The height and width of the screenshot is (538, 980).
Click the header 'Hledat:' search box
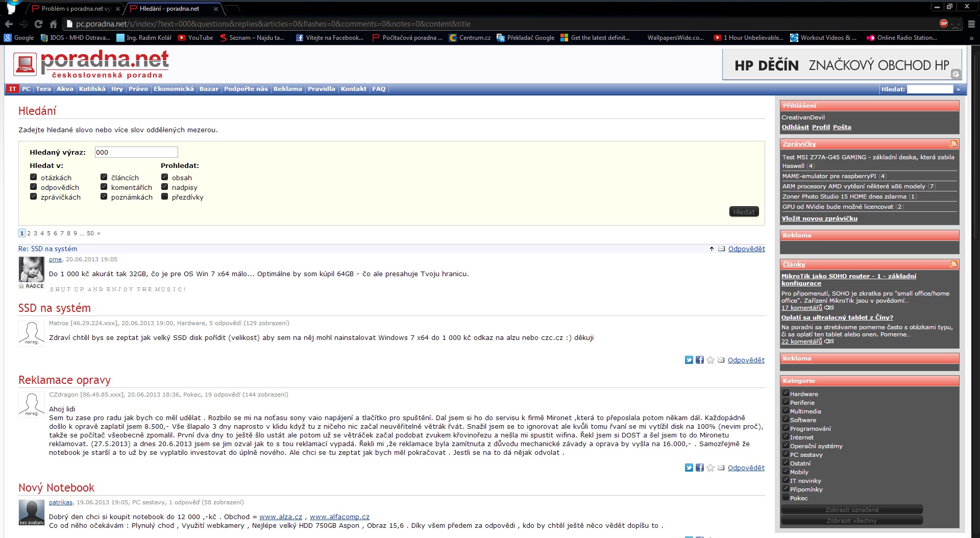tap(930, 89)
